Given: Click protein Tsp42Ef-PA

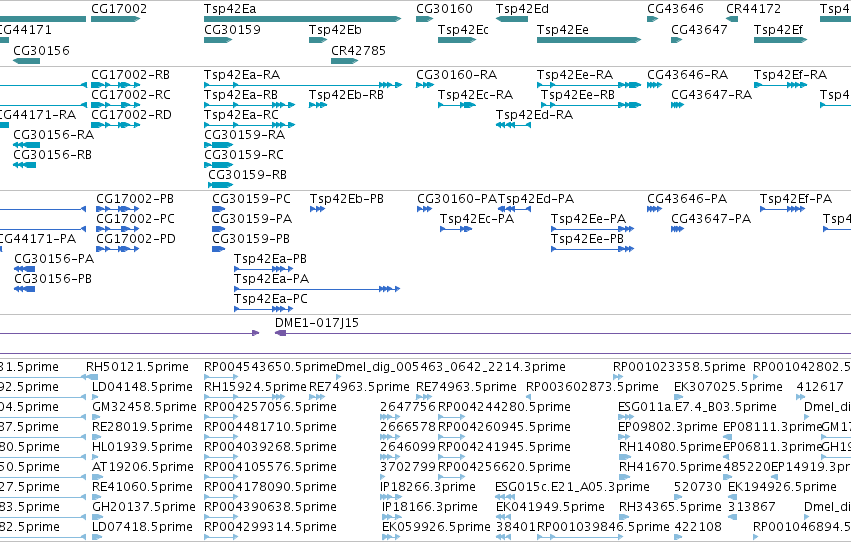Looking at the screenshot, I should coord(796,199).
